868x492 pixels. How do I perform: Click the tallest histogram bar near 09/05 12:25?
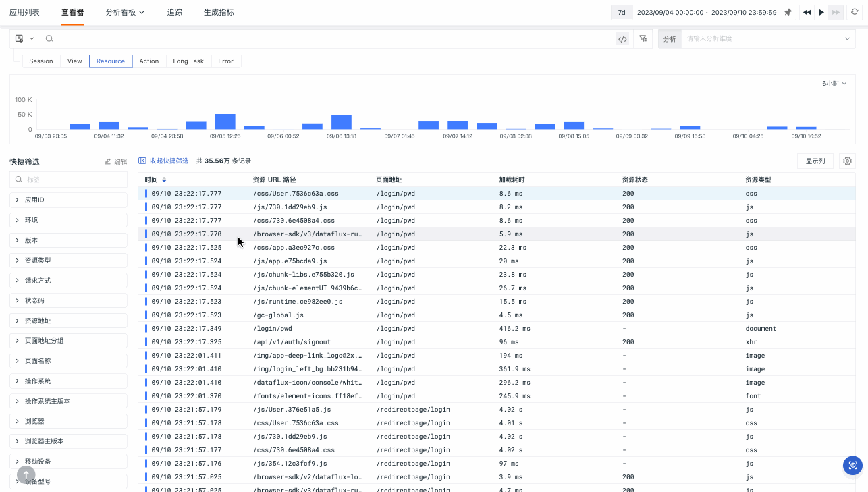click(225, 121)
